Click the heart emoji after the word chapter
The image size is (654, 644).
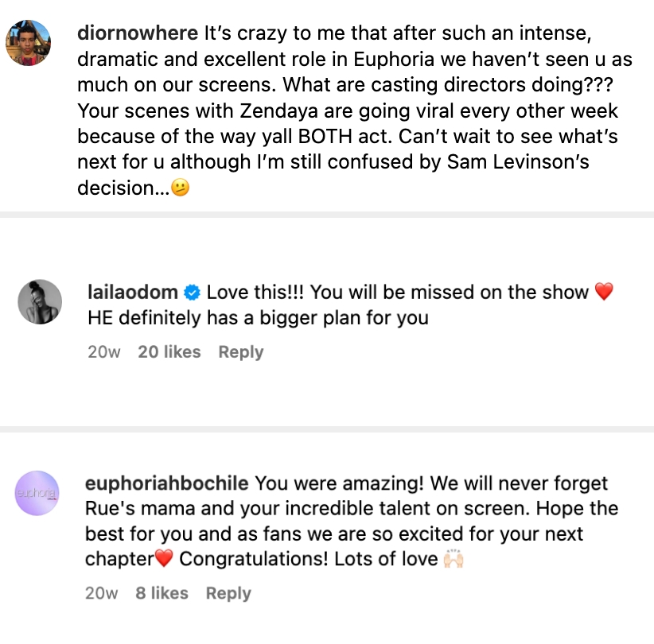click(162, 559)
